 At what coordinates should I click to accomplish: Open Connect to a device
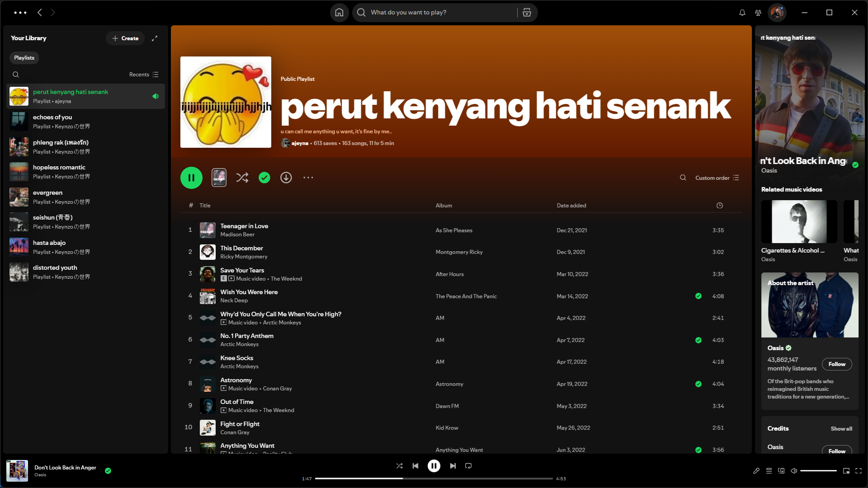(x=781, y=471)
